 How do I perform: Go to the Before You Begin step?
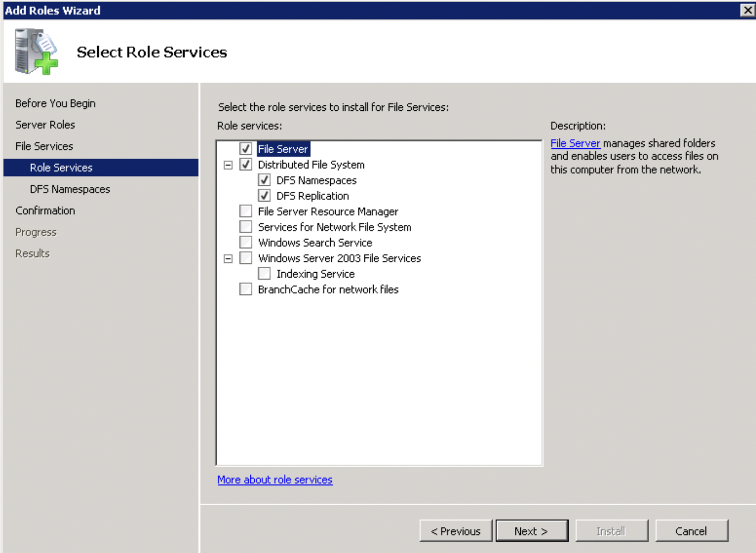pyautogui.click(x=55, y=103)
